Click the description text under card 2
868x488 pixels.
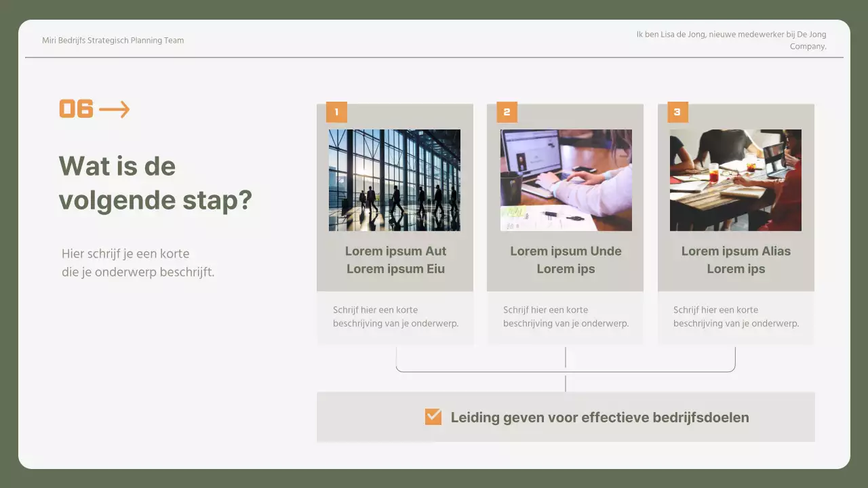(566, 317)
